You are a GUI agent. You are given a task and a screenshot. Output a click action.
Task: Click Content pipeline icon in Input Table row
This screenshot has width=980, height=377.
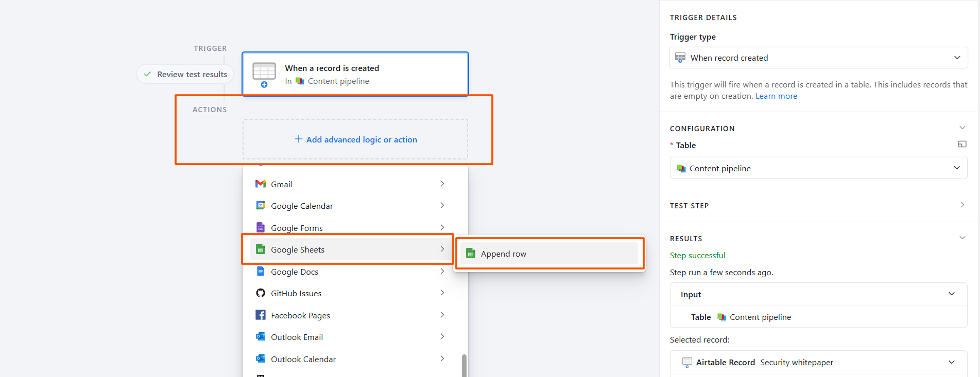point(721,317)
